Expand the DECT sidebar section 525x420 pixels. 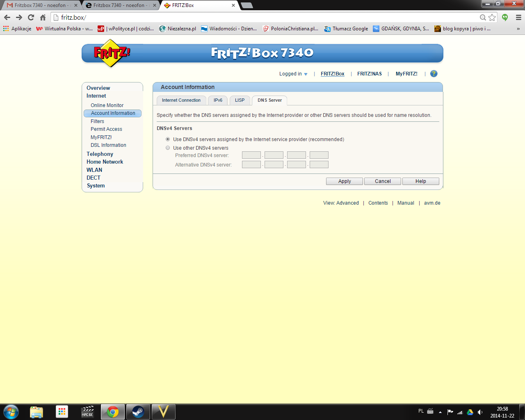(x=94, y=178)
